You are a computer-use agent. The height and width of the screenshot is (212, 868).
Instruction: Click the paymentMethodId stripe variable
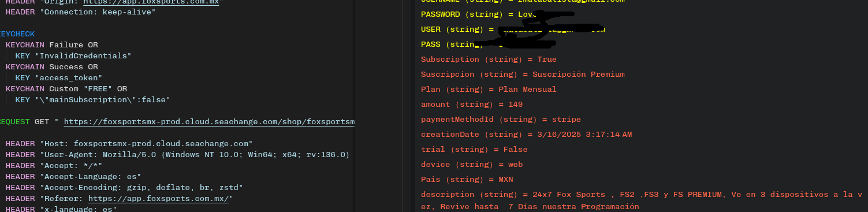pyautogui.click(x=501, y=120)
